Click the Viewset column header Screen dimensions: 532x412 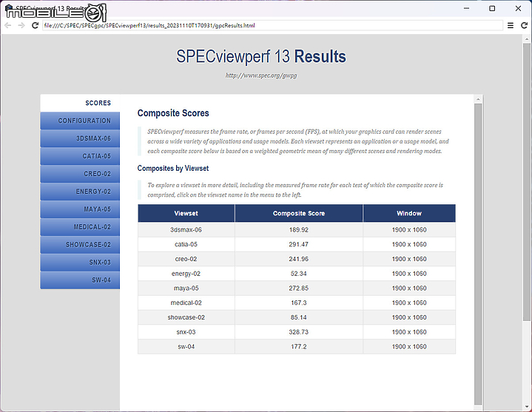186,213
